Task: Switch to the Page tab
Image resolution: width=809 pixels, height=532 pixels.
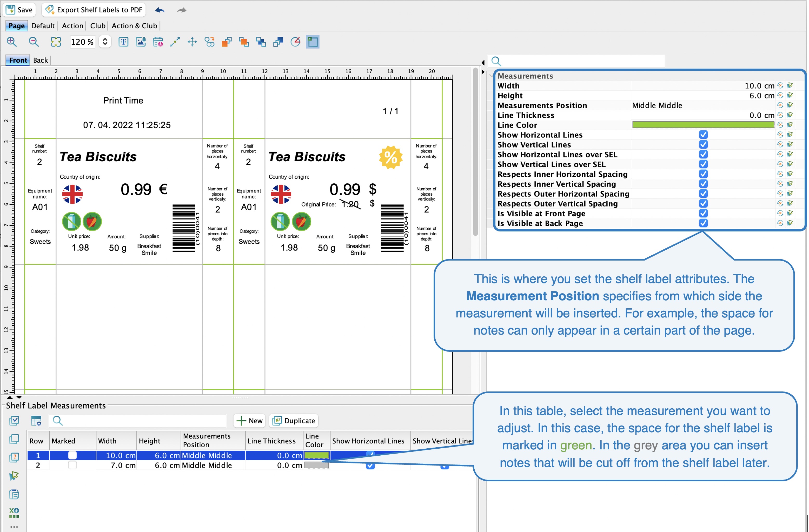Action: tap(16, 26)
